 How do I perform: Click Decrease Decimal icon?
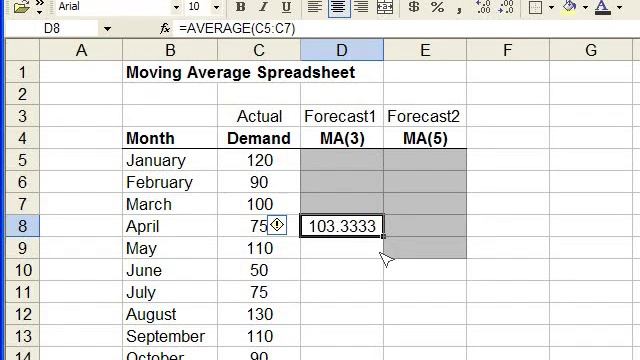pos(507,7)
